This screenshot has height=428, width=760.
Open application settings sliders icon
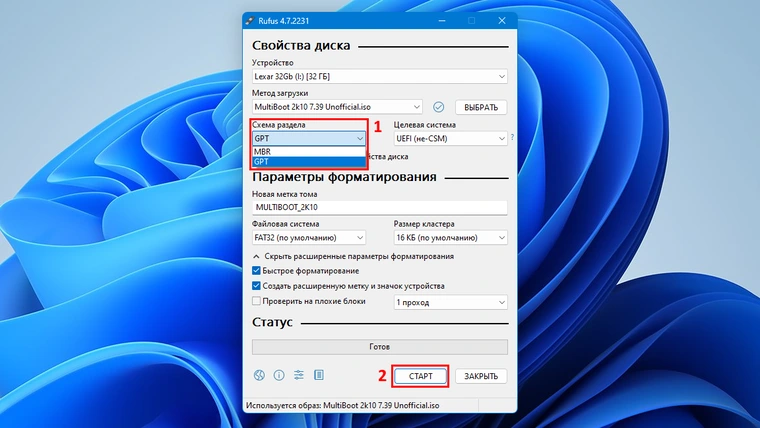click(299, 376)
